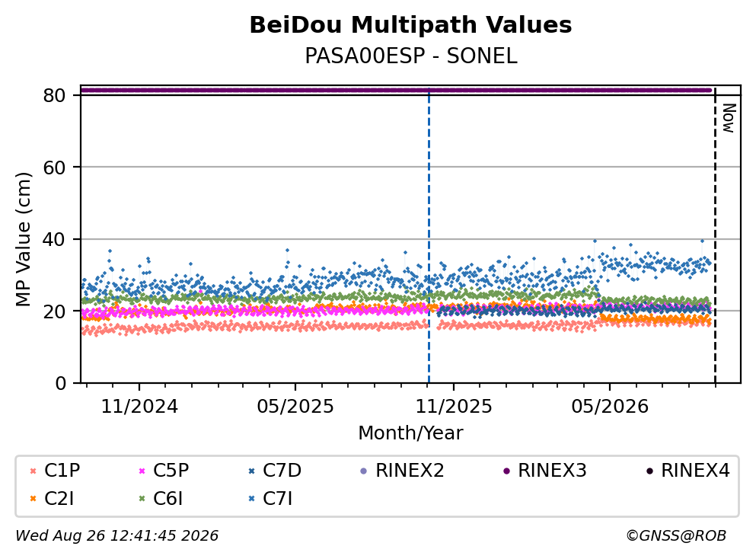Click the PASA00ESP - SONEL subtitle
Image resolution: width=756 pixels, height=559 pixels.
pyautogui.click(x=411, y=56)
